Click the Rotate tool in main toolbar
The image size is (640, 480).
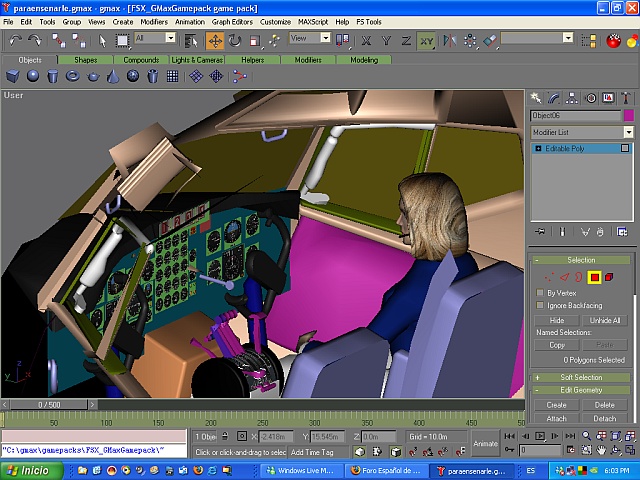[235, 40]
